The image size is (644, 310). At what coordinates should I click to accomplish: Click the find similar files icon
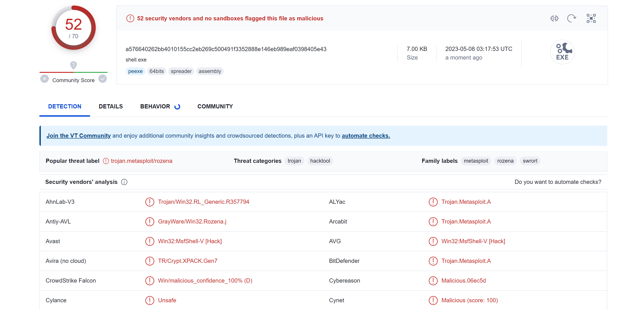(x=554, y=18)
